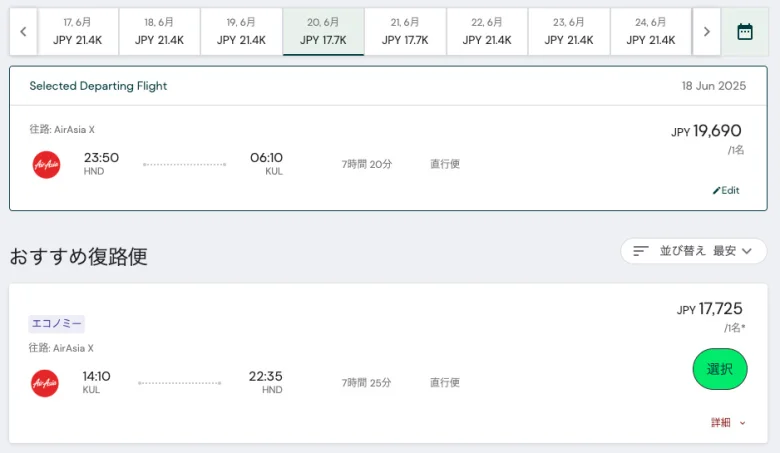Open the 並び替え 最安 sort dropdown

pos(693,251)
